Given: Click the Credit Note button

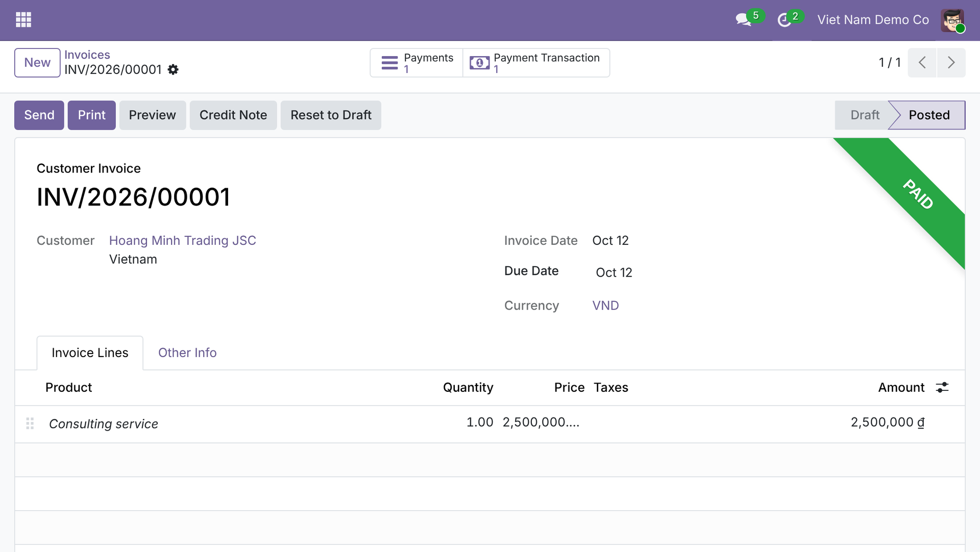Looking at the screenshot, I should [x=233, y=115].
